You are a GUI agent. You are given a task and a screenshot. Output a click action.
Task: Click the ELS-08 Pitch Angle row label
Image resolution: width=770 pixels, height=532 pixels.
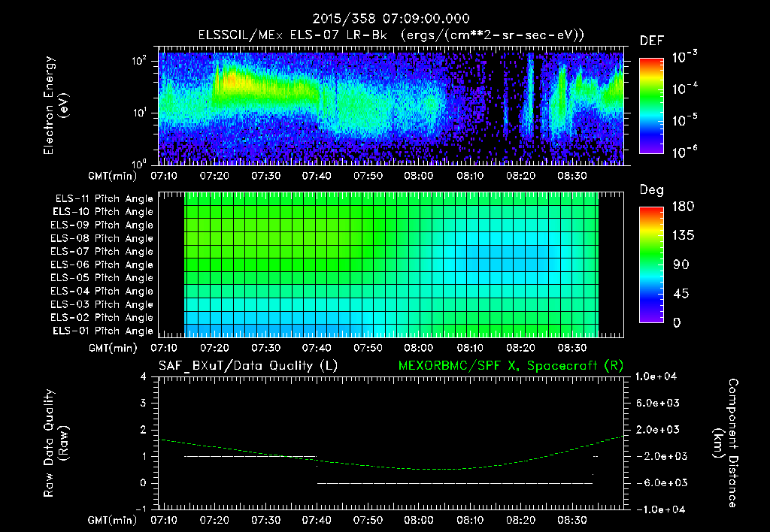pyautogui.click(x=102, y=238)
